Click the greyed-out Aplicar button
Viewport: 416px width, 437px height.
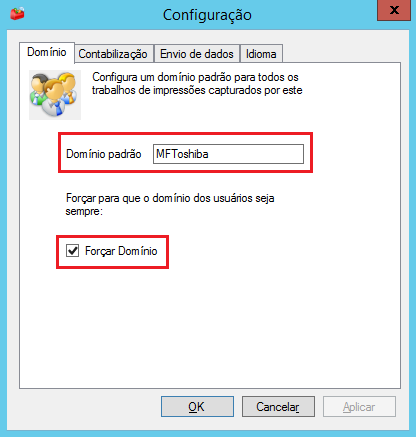(359, 407)
